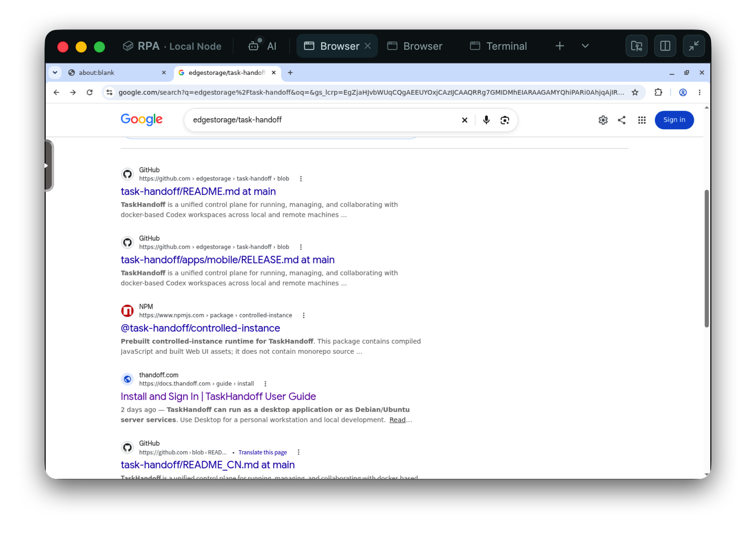Screen dimensions: 756x539
Task: Bookmark this page with the star icon
Action: tap(635, 92)
